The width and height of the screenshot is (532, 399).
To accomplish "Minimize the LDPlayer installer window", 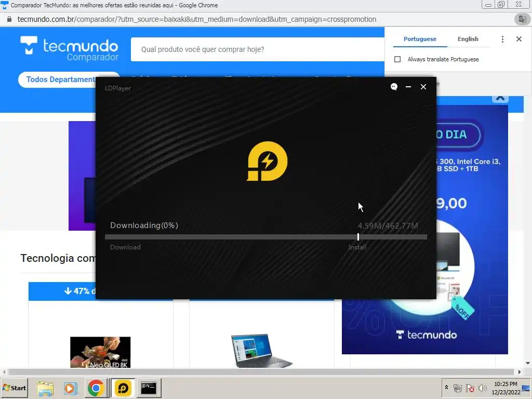I will [x=408, y=87].
